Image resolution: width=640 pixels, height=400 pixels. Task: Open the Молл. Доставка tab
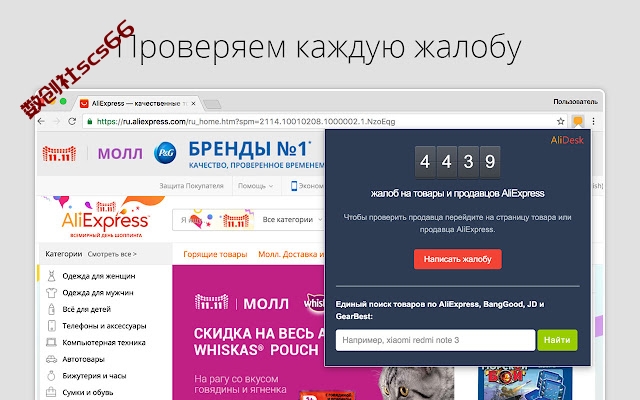291,254
